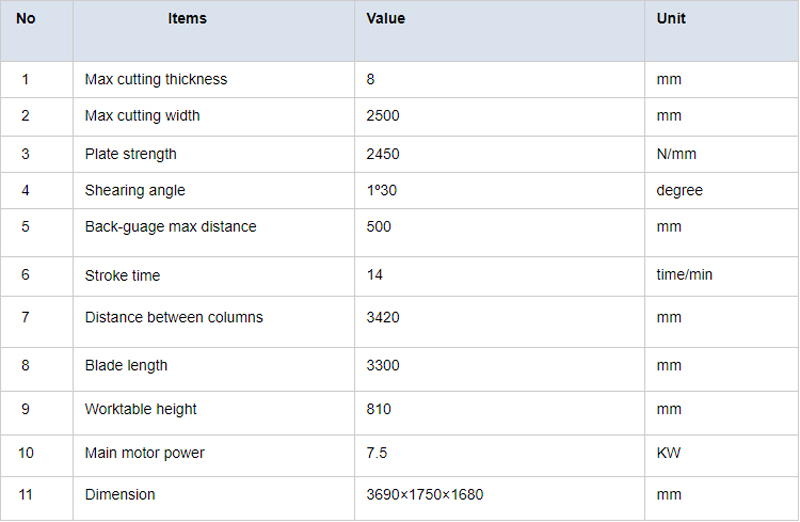This screenshot has height=522, width=800.
Task: Click the "Plate strength" item cell
Action: (131, 154)
